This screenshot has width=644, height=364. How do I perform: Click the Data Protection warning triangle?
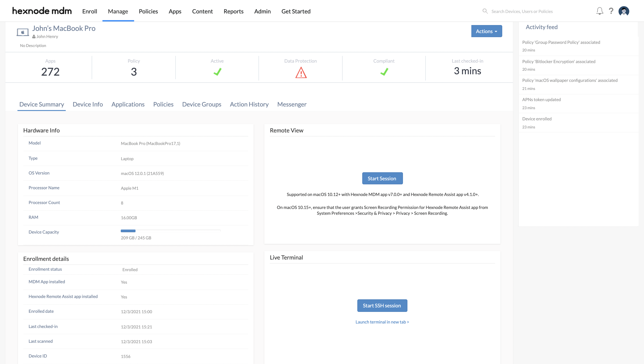(301, 72)
